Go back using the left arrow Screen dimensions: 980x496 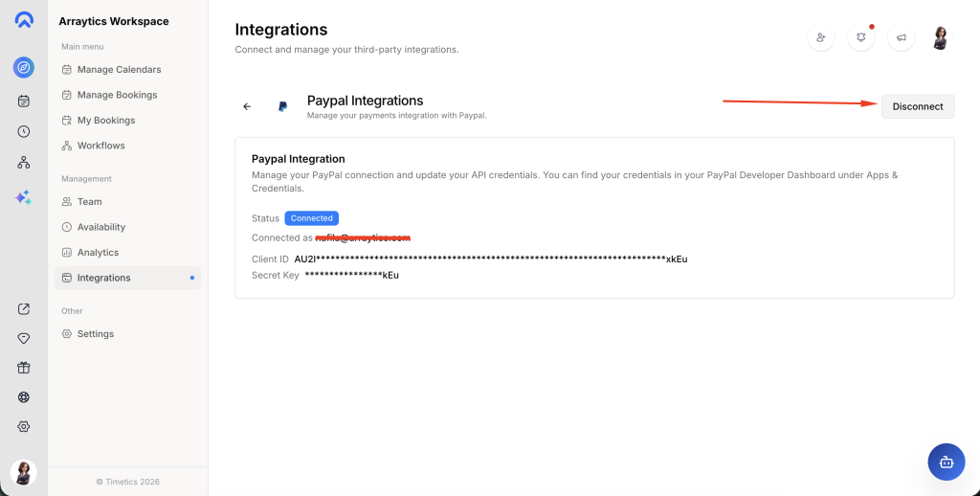[x=247, y=106]
